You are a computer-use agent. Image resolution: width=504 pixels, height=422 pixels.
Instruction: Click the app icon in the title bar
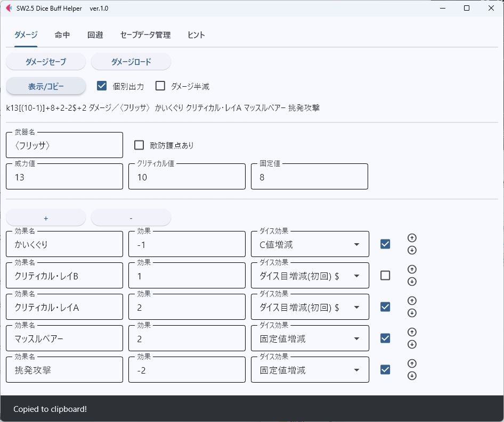point(8,8)
